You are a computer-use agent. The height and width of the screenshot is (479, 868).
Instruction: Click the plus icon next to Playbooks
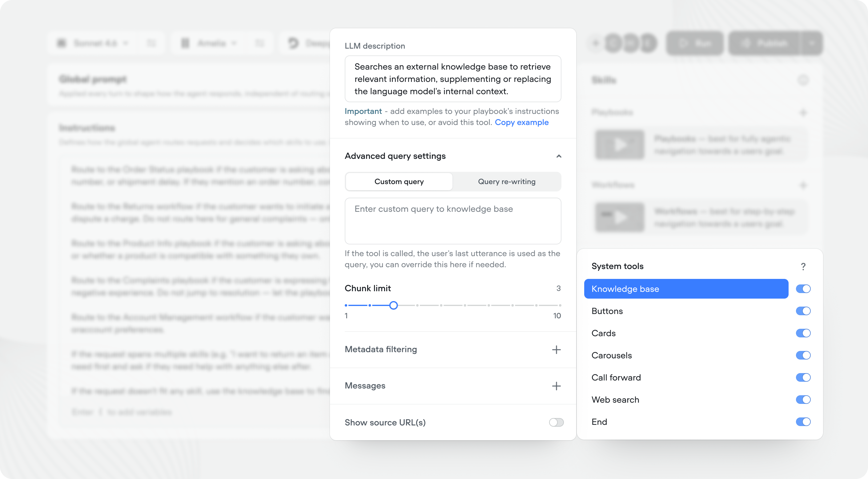tap(804, 113)
